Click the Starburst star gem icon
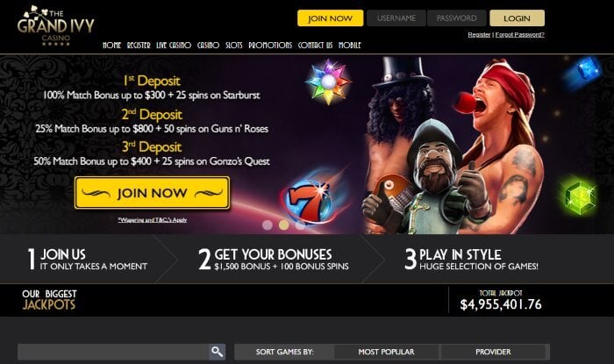This screenshot has width=614, height=364. [x=328, y=82]
